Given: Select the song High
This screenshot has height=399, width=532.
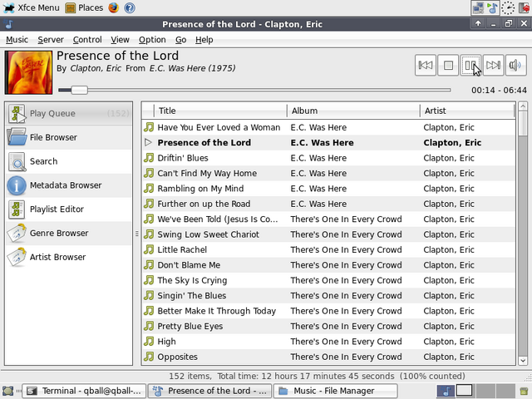Looking at the screenshot, I should pos(328,342).
